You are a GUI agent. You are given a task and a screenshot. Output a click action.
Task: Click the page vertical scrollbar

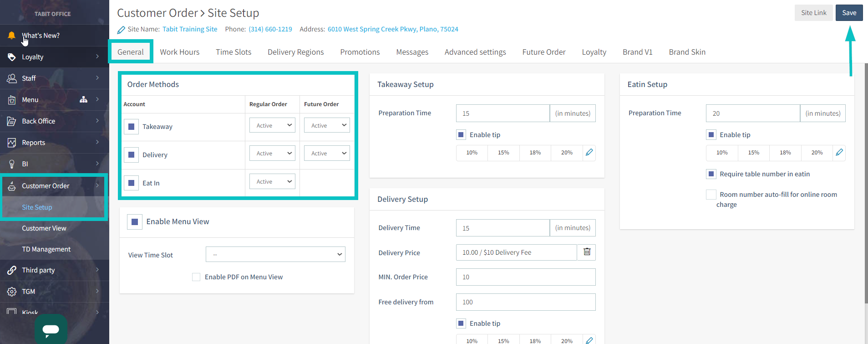(866, 182)
